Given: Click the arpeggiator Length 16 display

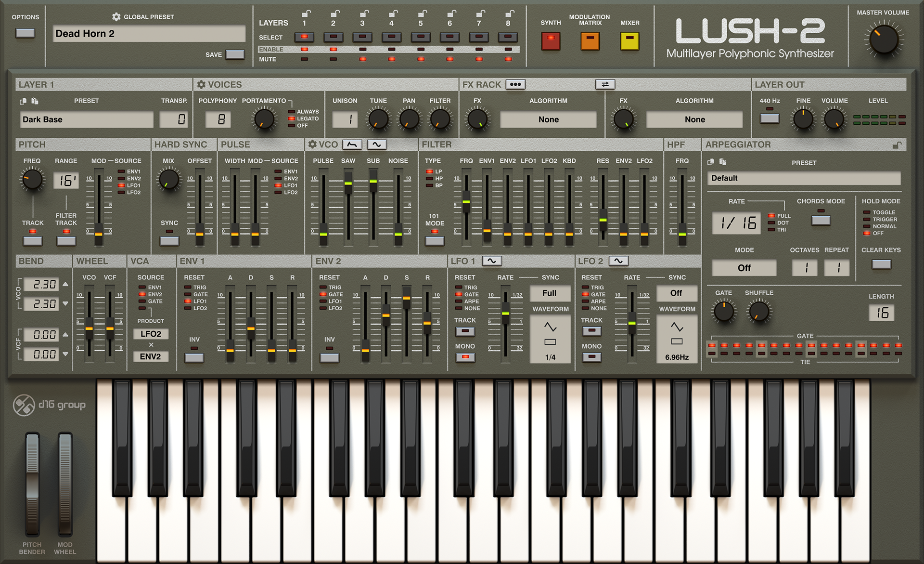Looking at the screenshot, I should (882, 313).
